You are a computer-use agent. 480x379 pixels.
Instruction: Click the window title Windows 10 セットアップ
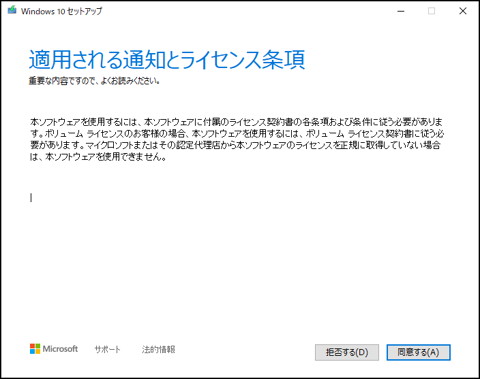tap(62, 11)
